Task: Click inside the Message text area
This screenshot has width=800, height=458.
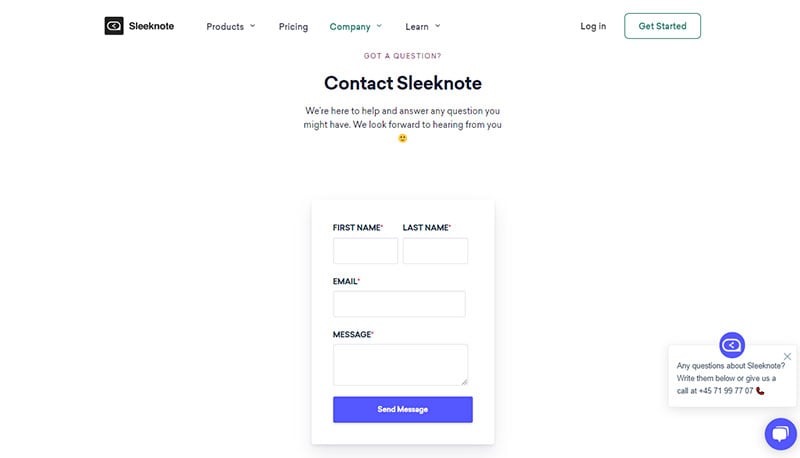Action: (401, 365)
